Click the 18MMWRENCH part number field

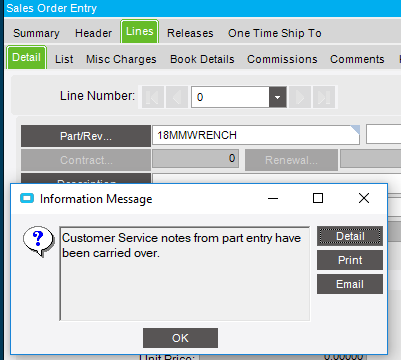tap(256, 135)
